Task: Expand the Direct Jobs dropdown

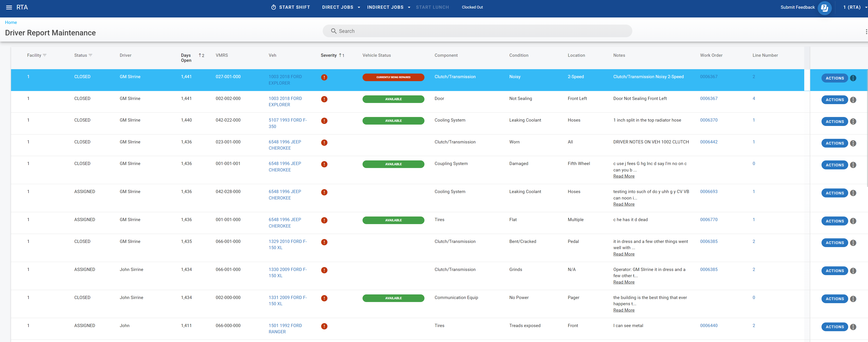Action: 359,7
